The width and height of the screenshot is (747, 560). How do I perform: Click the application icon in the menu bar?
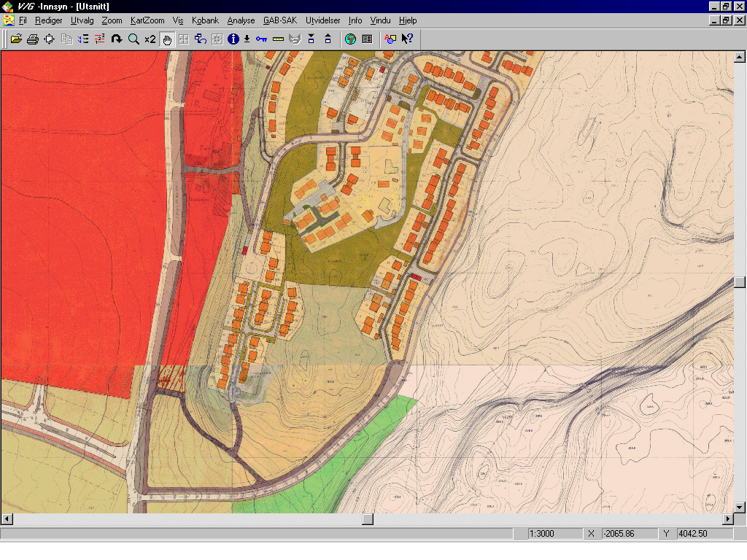click(9, 20)
